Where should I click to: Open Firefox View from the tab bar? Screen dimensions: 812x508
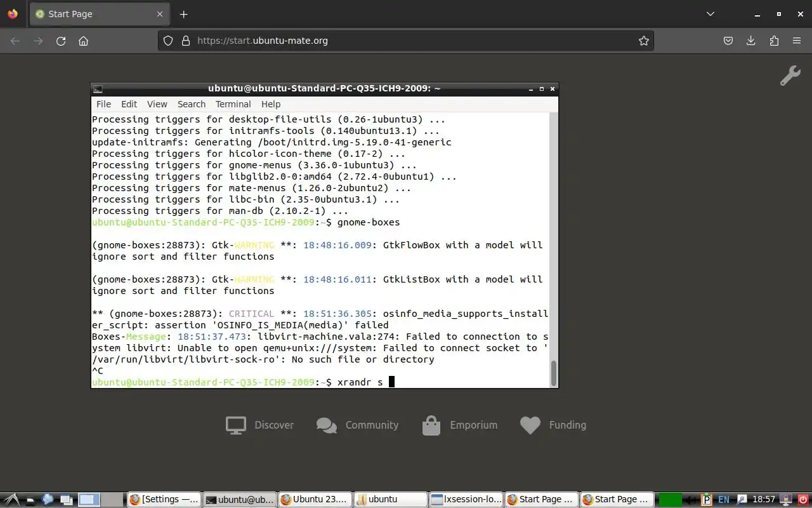pyautogui.click(x=13, y=14)
